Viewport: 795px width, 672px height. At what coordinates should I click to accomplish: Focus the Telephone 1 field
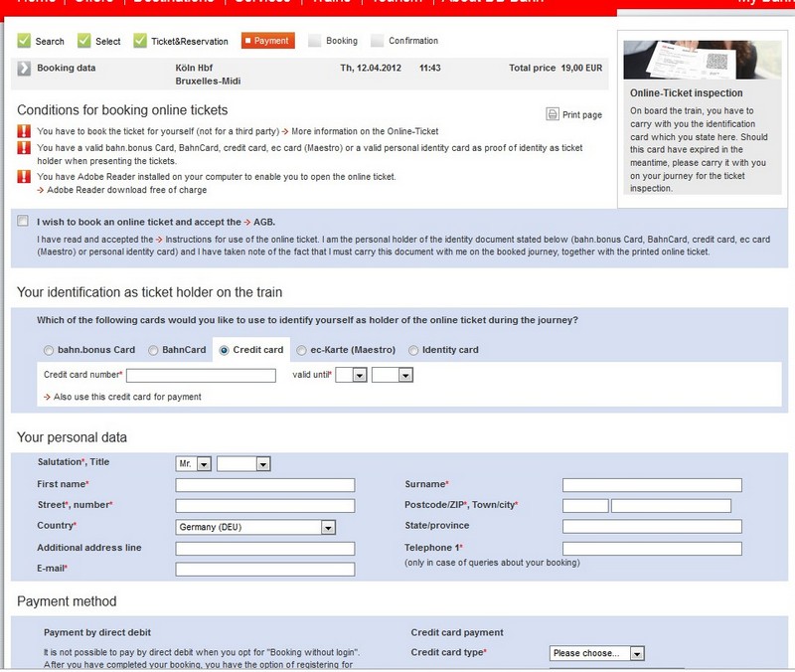(652, 549)
